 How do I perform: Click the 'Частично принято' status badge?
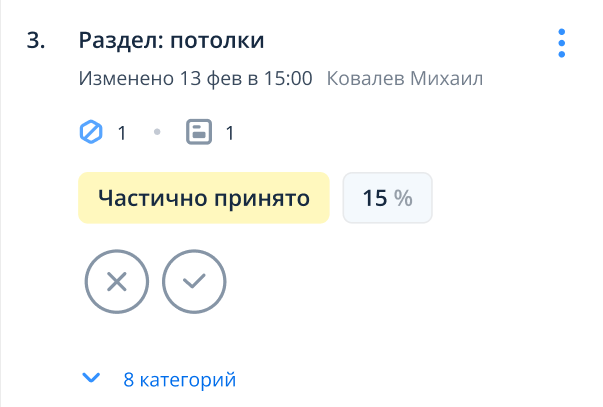(204, 198)
